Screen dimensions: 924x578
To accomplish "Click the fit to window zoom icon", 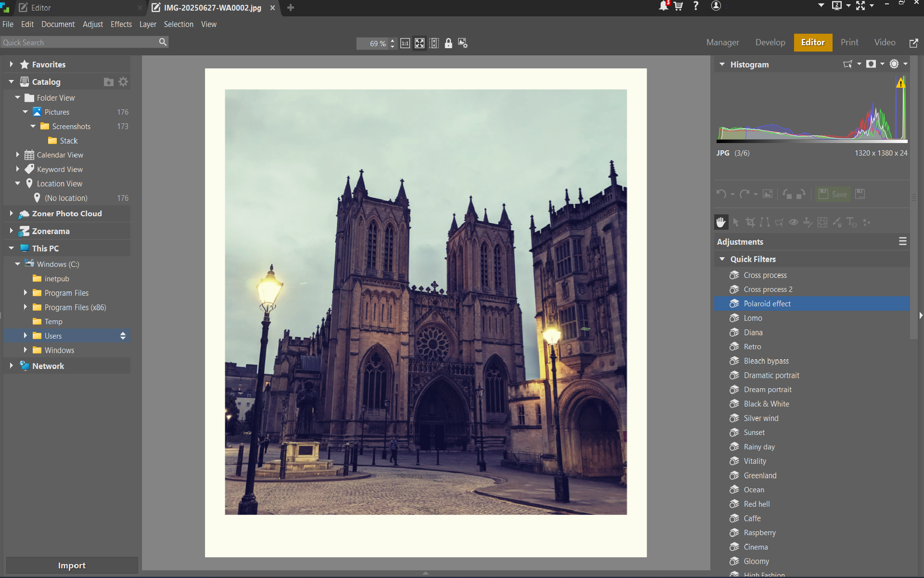I will (x=420, y=43).
